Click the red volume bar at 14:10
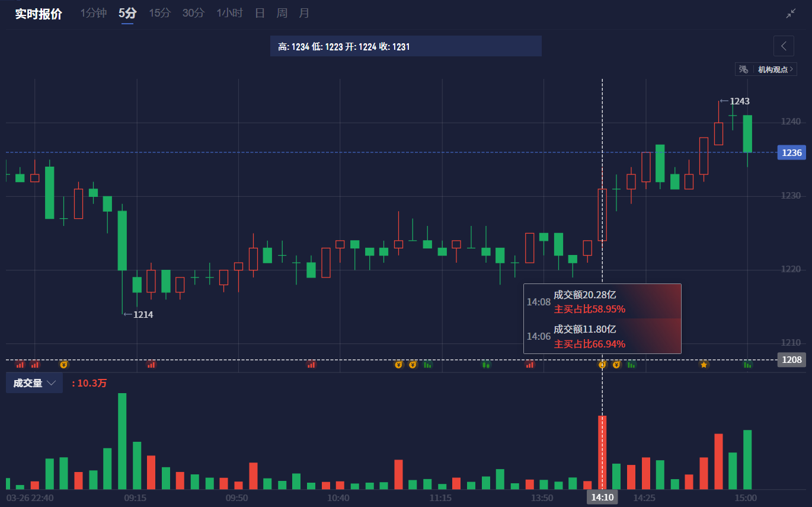812x507 pixels. click(602, 452)
